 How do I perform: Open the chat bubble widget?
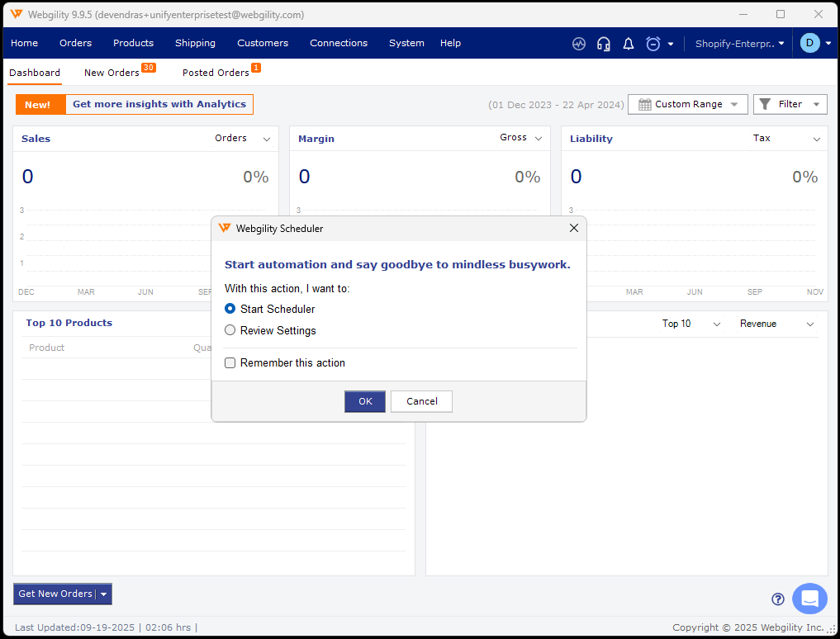click(x=809, y=599)
